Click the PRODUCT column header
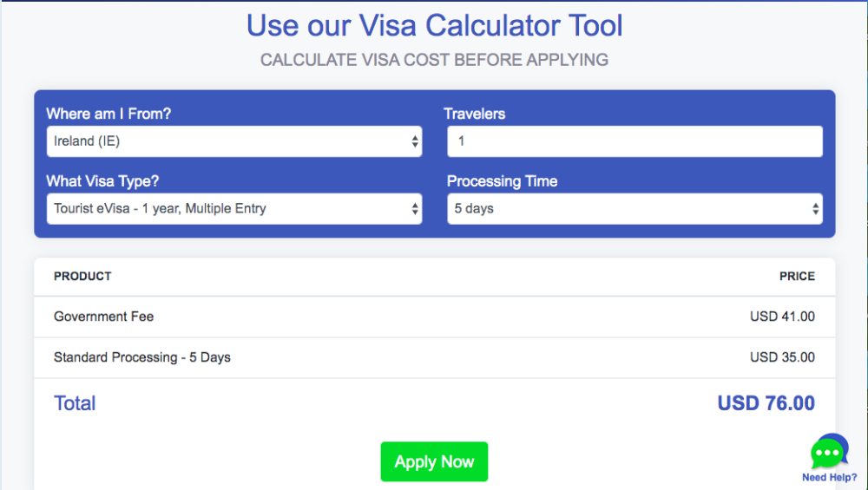Viewport: 868px width, 490px height. point(82,277)
